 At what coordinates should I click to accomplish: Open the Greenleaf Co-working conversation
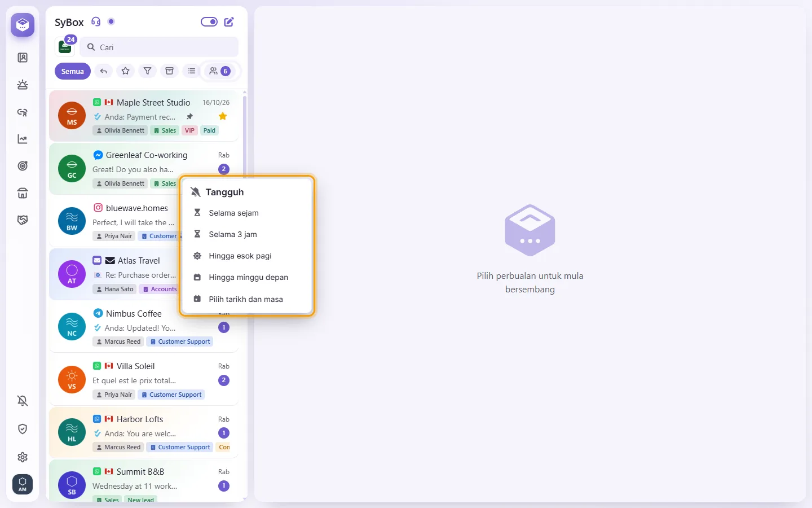click(144, 169)
